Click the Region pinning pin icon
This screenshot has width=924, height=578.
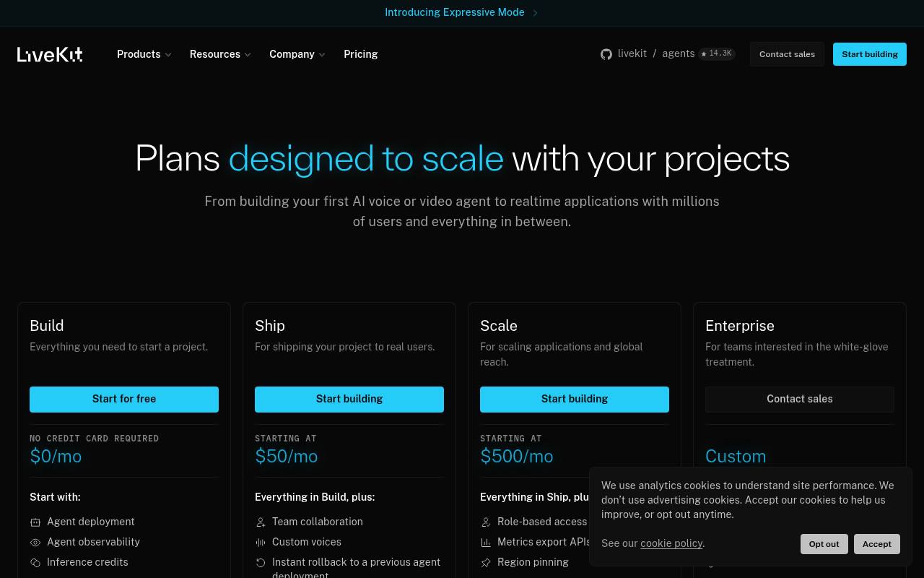coord(486,562)
